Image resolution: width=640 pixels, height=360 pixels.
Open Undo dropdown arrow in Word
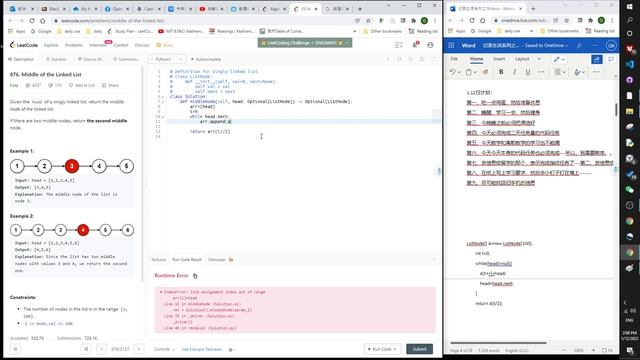click(459, 72)
